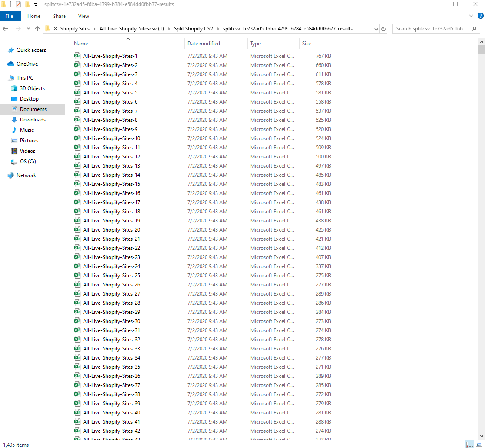Viewport: 485px width, 448px height.
Task: Select file All-Live-Shopify-Sites-7
Action: (110, 111)
